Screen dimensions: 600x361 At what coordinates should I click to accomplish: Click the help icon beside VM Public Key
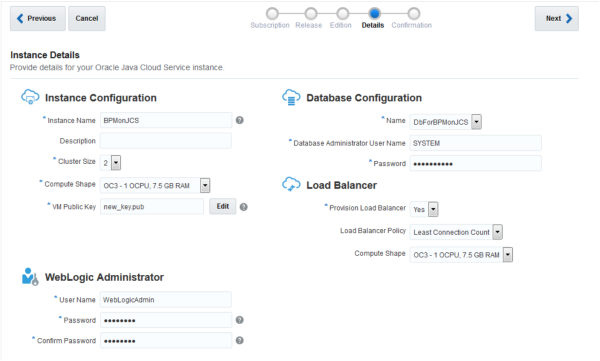tap(243, 207)
